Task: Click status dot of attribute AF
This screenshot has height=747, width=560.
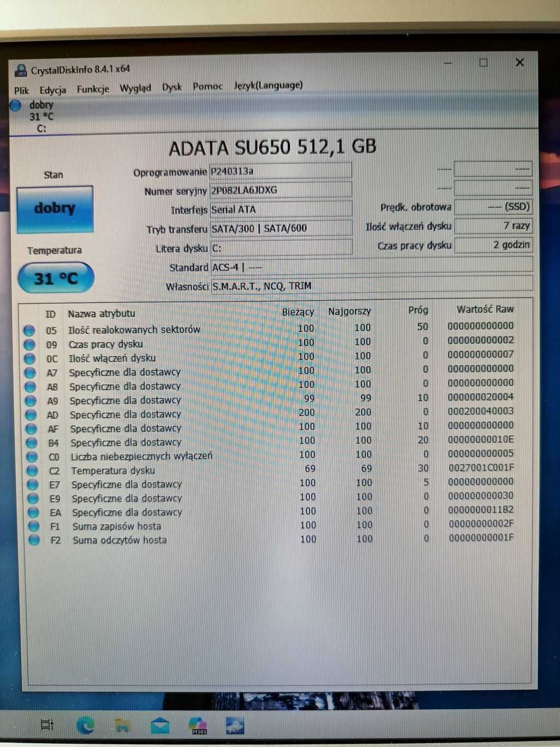Action: [x=32, y=429]
